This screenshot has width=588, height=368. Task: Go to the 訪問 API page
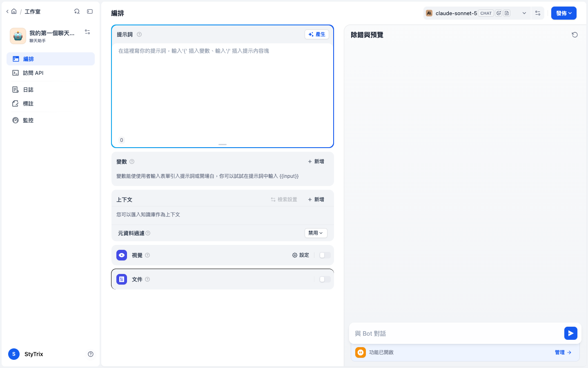[51, 73]
